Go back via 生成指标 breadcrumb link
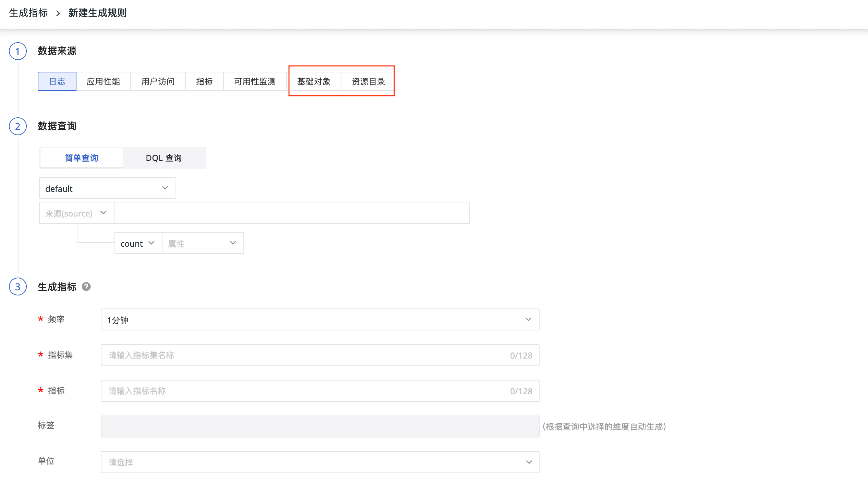The image size is (868, 479). [x=28, y=13]
